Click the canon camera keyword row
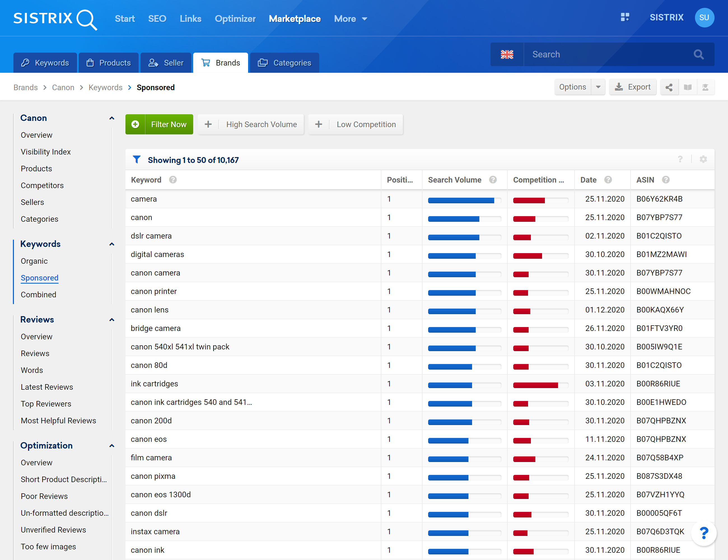Image resolution: width=728 pixels, height=560 pixels. click(x=253, y=273)
